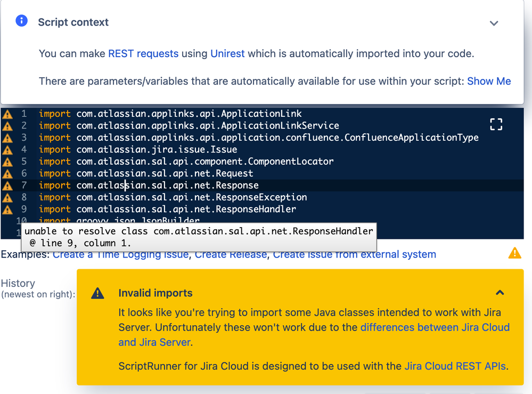Image resolution: width=532 pixels, height=394 pixels.
Task: Click warning icon on line 4
Action: coord(7,150)
